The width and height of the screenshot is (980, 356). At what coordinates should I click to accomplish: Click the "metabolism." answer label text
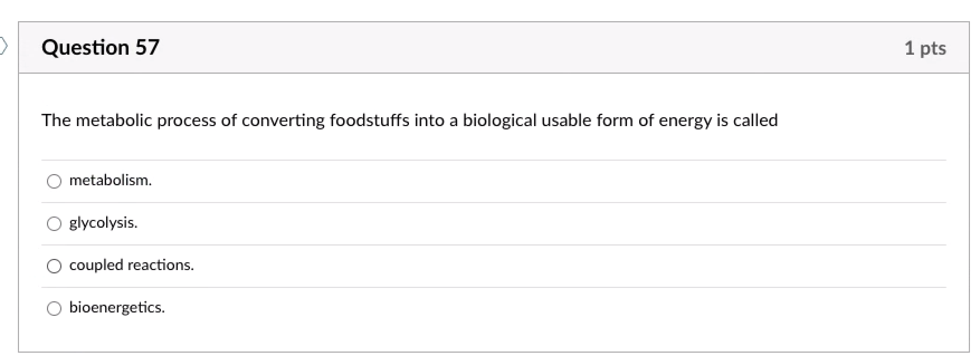tap(110, 180)
